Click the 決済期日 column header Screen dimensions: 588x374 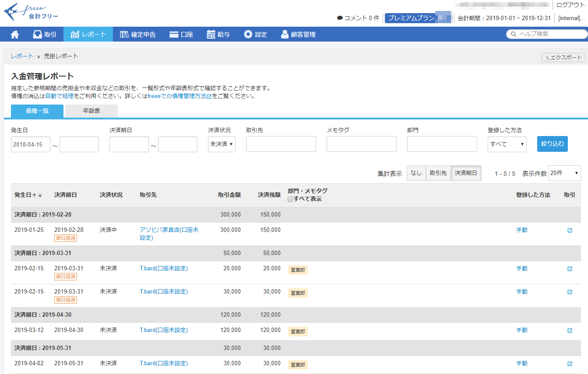[x=66, y=195]
